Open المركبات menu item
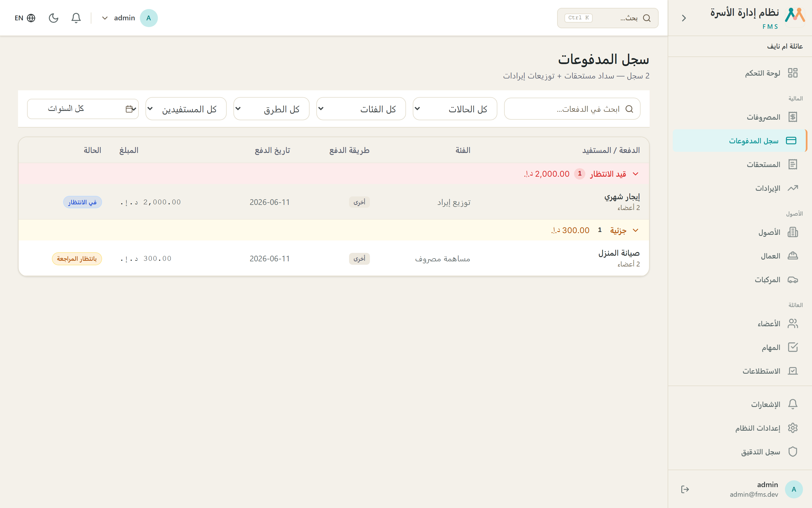Screen dimensions: 812x508 [740, 279]
